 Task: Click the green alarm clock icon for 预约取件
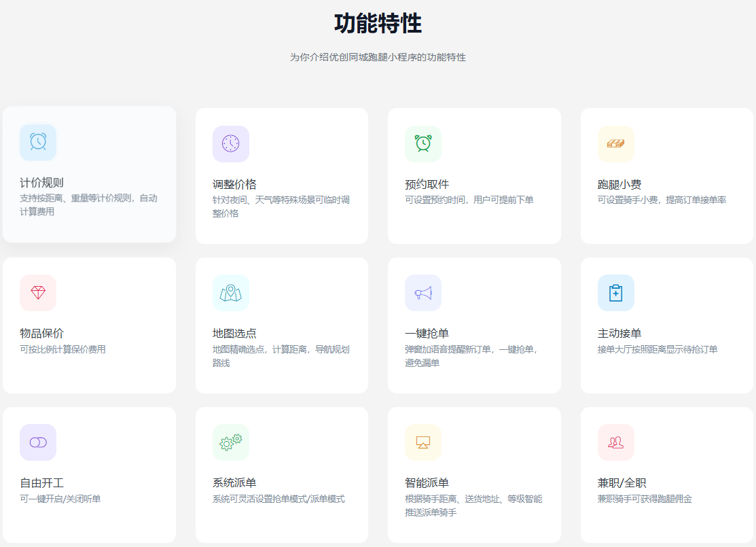pyautogui.click(x=423, y=143)
